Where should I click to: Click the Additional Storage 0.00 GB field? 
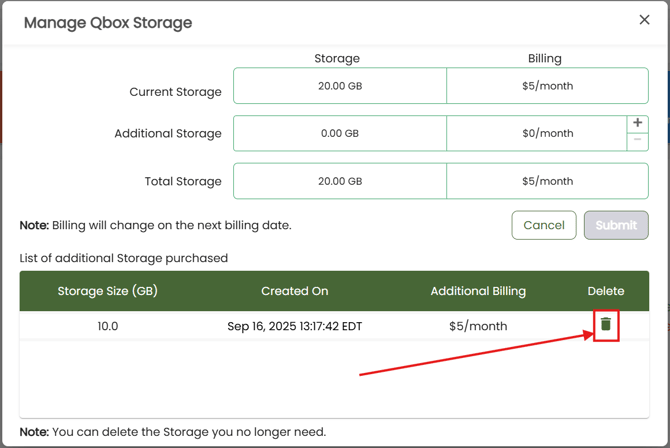[340, 133]
